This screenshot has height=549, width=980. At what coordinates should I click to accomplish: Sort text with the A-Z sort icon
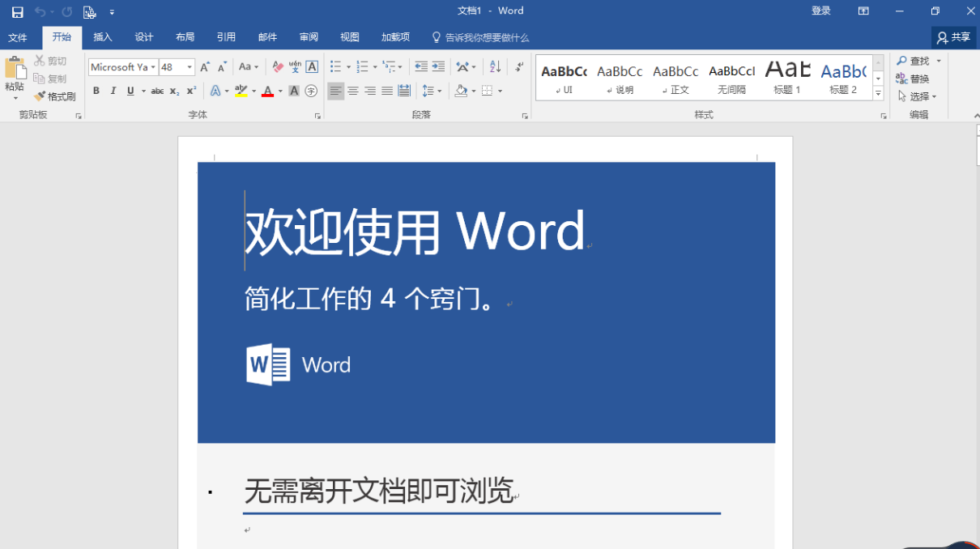point(495,67)
